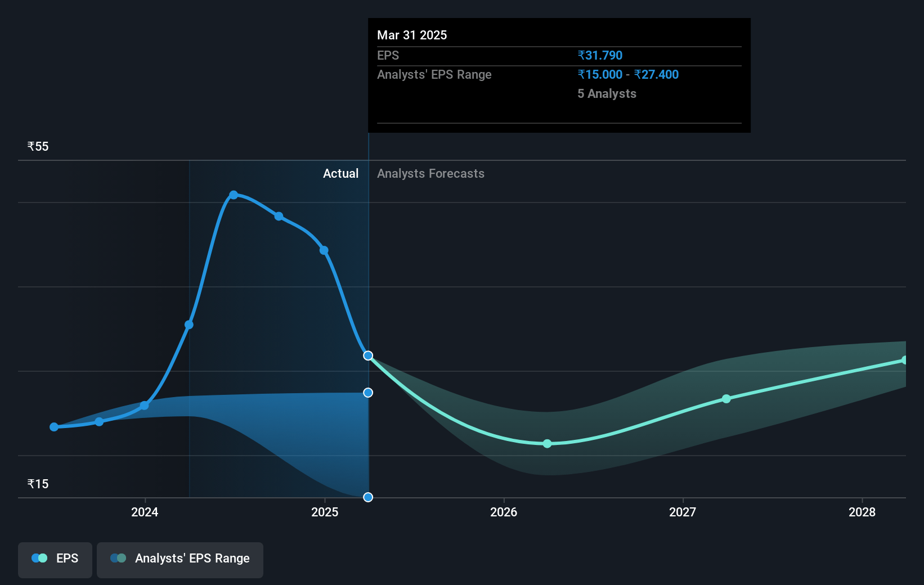Select the Mar 2025 EPS point at ₹31.790
Viewport: 924px width, 585px height.
point(368,355)
